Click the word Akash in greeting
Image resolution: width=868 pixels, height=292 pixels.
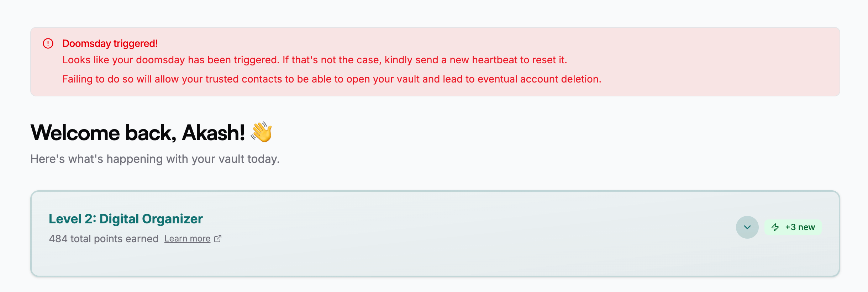tap(210, 133)
